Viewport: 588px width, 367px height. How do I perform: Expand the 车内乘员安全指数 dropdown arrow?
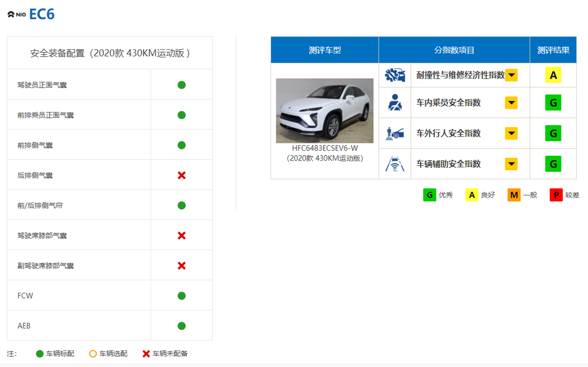click(x=512, y=103)
